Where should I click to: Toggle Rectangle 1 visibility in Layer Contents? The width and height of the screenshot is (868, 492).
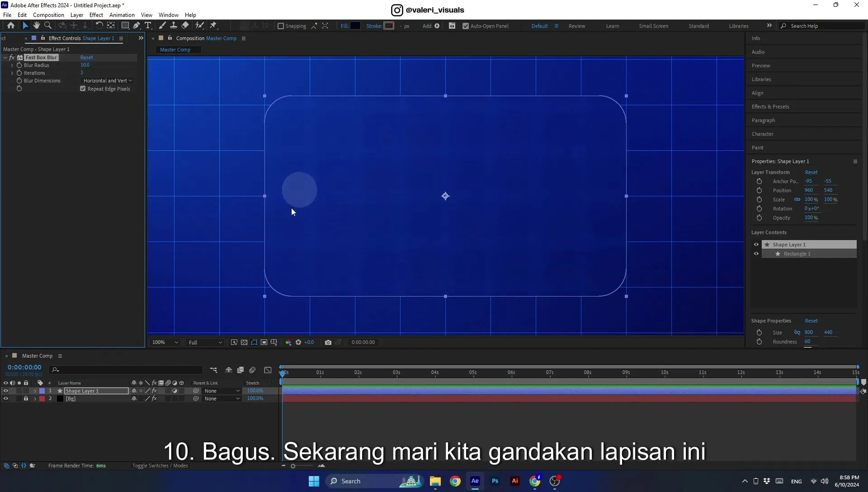coord(756,254)
